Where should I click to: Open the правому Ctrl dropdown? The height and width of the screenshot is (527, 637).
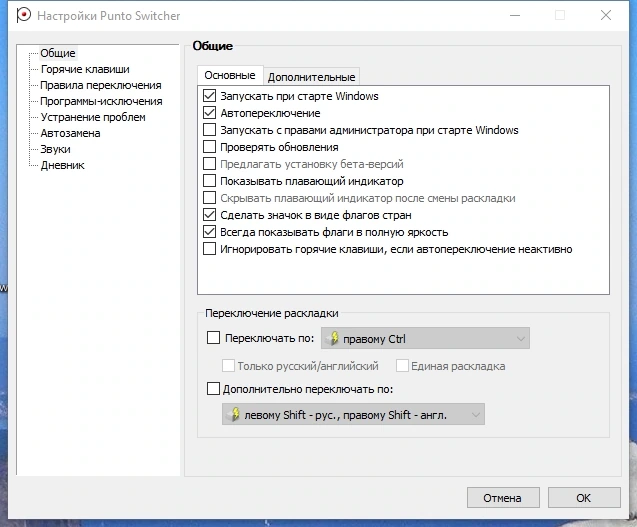tap(425, 338)
